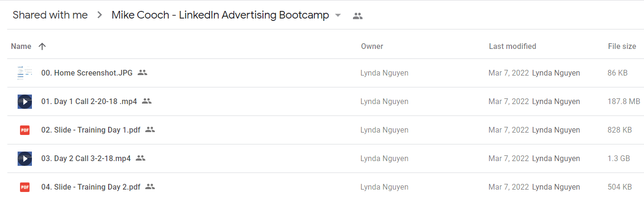This screenshot has width=644, height=201.
Task: Select 03. Day 2 Call 3-2-18.mp4
Action: click(86, 158)
